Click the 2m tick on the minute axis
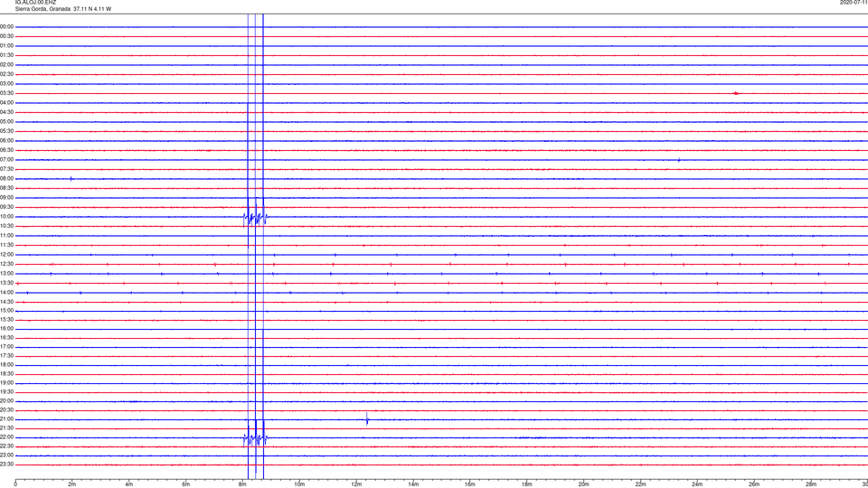 click(x=72, y=484)
